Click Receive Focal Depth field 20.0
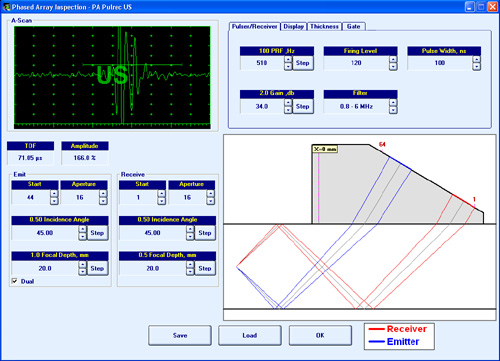Screen dimensions: 500x361 pos(153,268)
